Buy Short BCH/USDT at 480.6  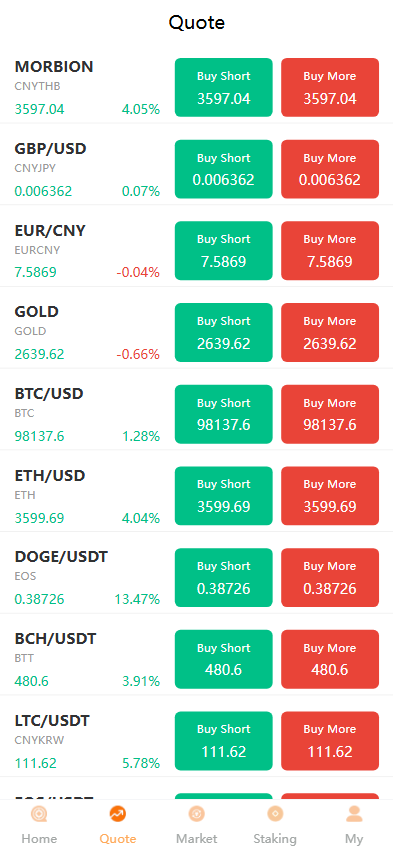(x=224, y=659)
